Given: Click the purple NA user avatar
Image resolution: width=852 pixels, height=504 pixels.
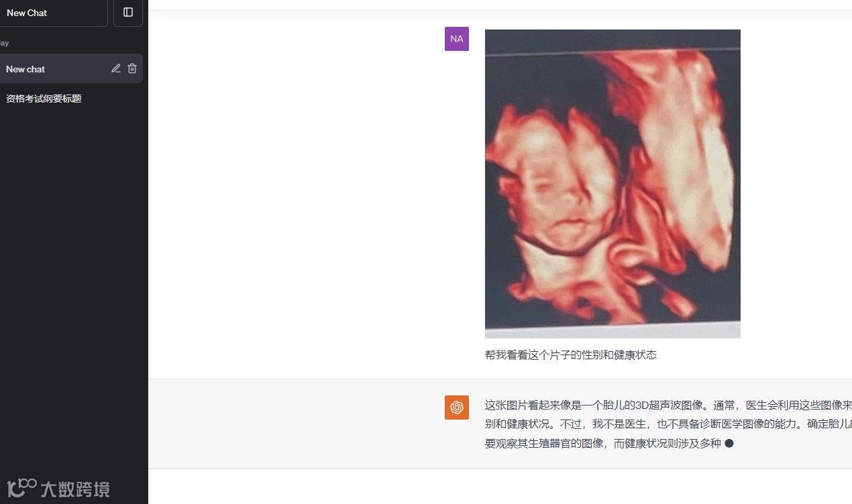Looking at the screenshot, I should [457, 39].
